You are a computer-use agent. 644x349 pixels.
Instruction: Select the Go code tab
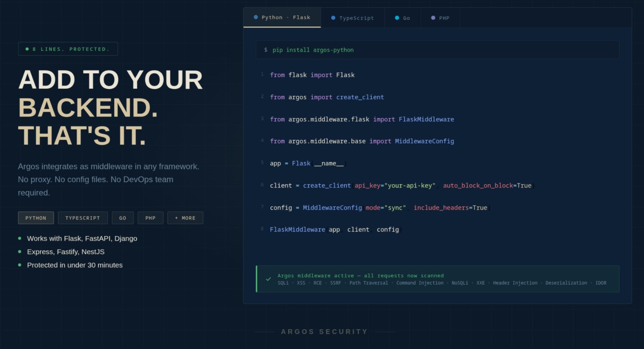click(402, 18)
